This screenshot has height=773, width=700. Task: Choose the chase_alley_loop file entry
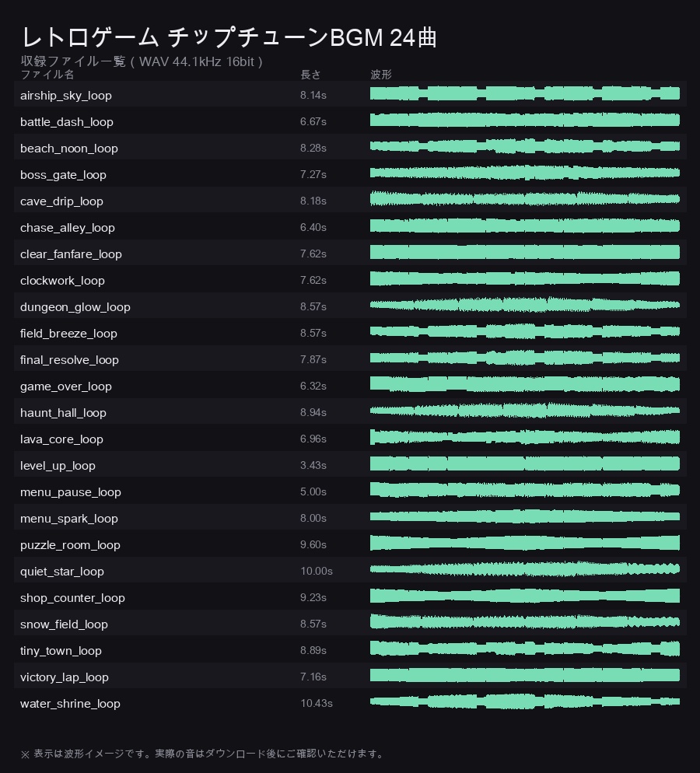click(x=68, y=228)
